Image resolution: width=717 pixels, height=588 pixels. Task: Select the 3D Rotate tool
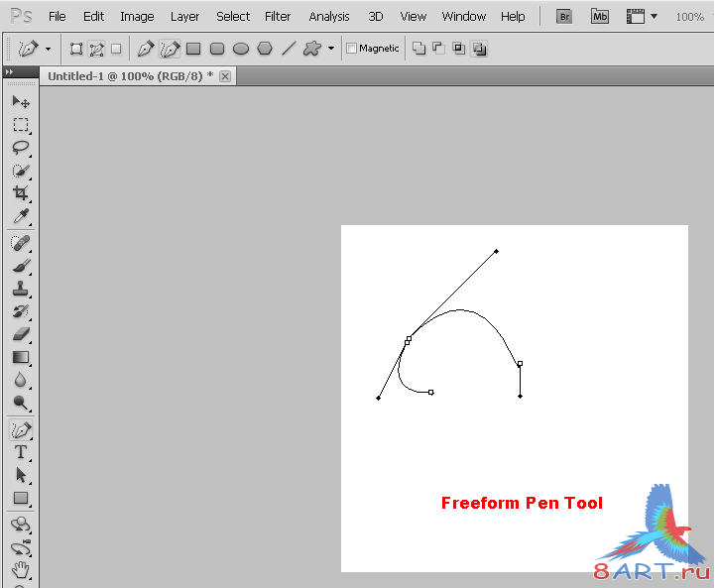click(21, 525)
